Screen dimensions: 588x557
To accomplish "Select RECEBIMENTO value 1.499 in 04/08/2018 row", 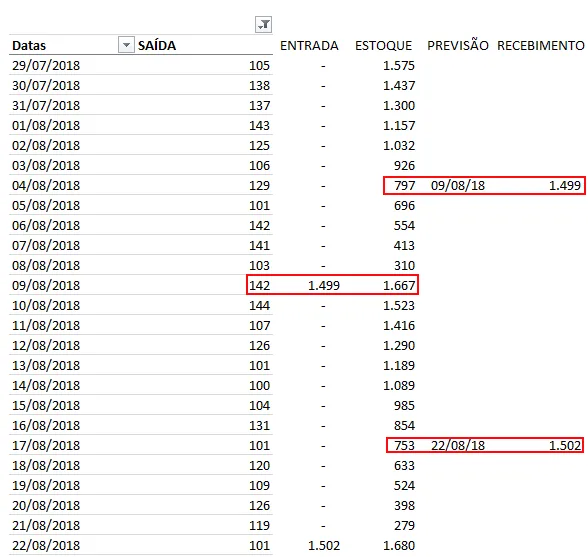I will (565, 185).
